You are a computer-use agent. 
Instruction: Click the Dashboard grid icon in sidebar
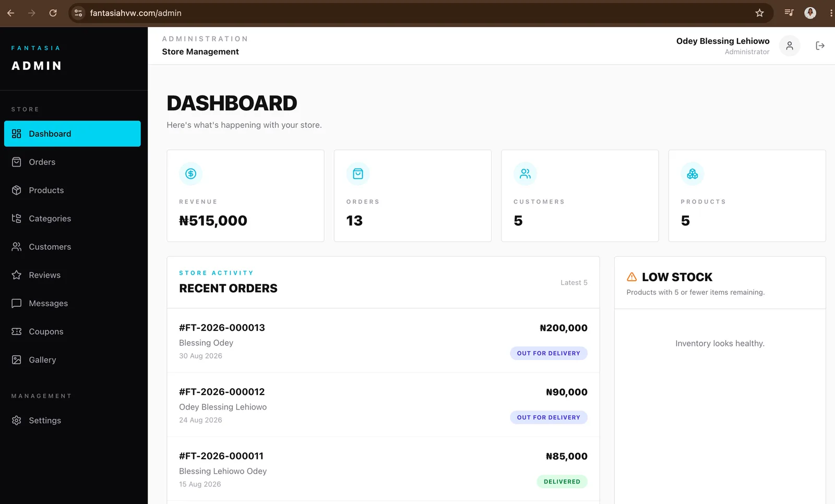click(17, 134)
